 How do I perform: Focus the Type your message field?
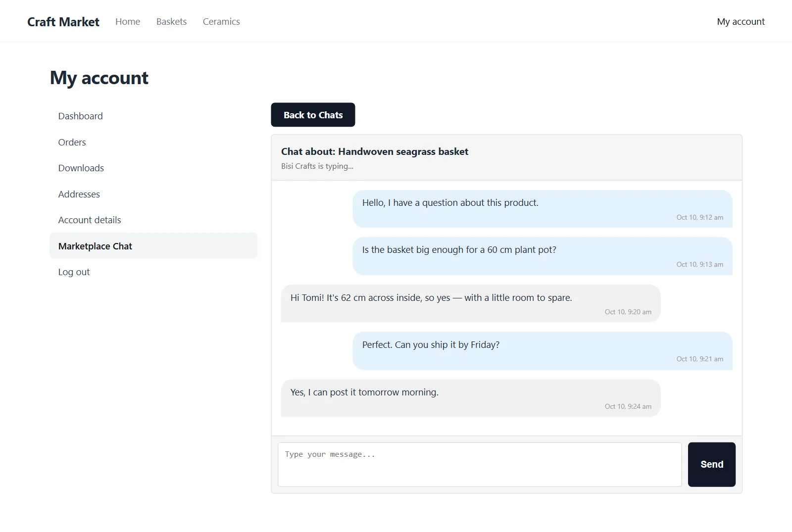(x=480, y=464)
